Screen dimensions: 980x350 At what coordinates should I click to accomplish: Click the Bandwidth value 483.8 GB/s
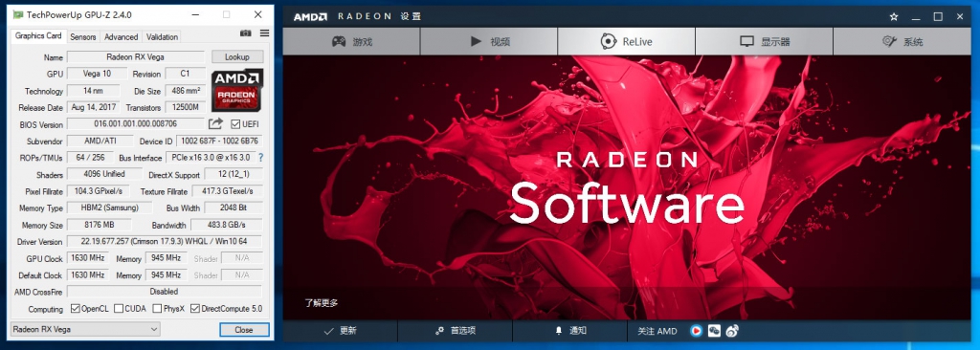226,225
